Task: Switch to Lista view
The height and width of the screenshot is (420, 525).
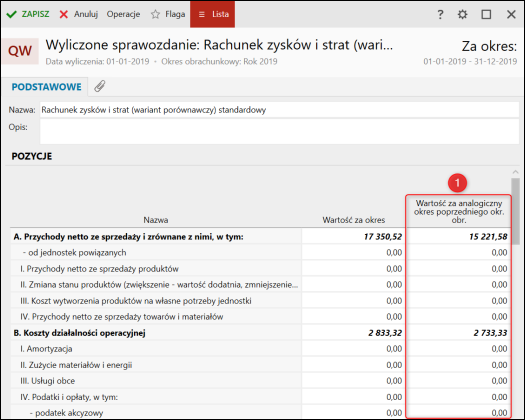Action: pyautogui.click(x=213, y=14)
